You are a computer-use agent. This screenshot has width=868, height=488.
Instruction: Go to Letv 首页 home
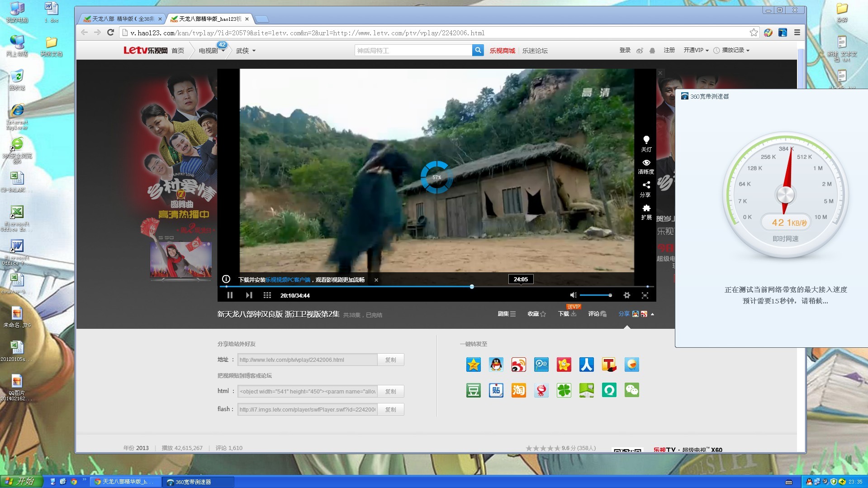(x=178, y=51)
